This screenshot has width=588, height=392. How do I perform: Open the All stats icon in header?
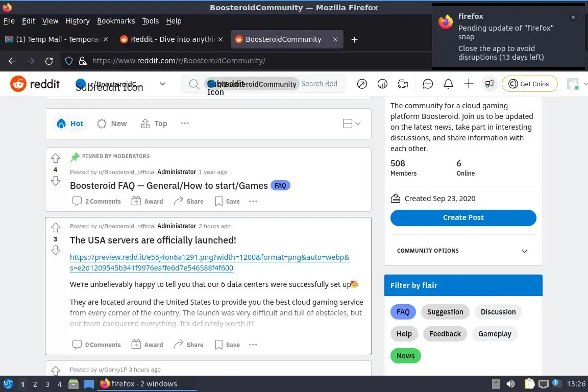(382, 84)
